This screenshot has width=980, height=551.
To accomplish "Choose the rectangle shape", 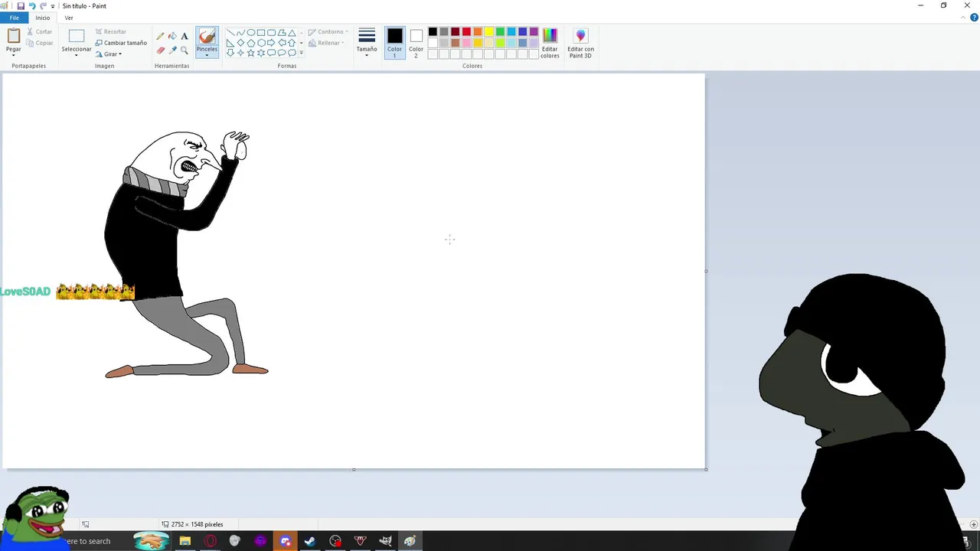I will coord(261,33).
